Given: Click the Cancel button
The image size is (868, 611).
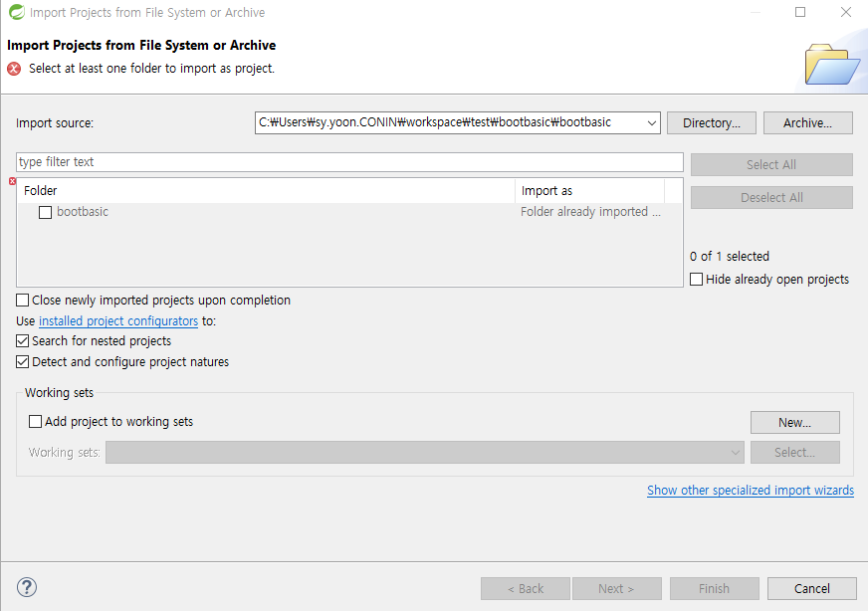Looking at the screenshot, I should pos(812,588).
